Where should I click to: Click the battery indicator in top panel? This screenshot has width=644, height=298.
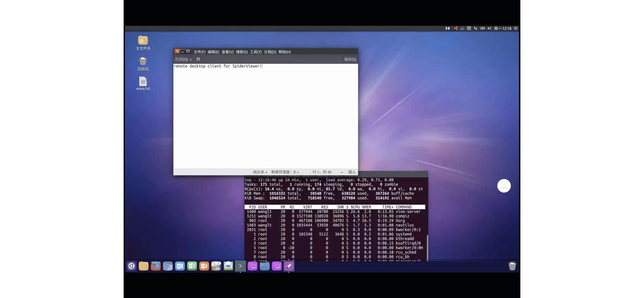coord(483,29)
